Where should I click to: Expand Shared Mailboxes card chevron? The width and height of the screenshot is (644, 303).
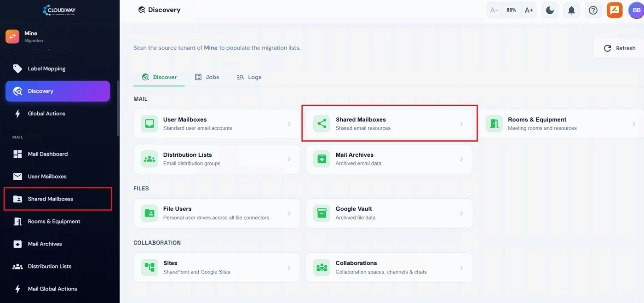point(461,124)
